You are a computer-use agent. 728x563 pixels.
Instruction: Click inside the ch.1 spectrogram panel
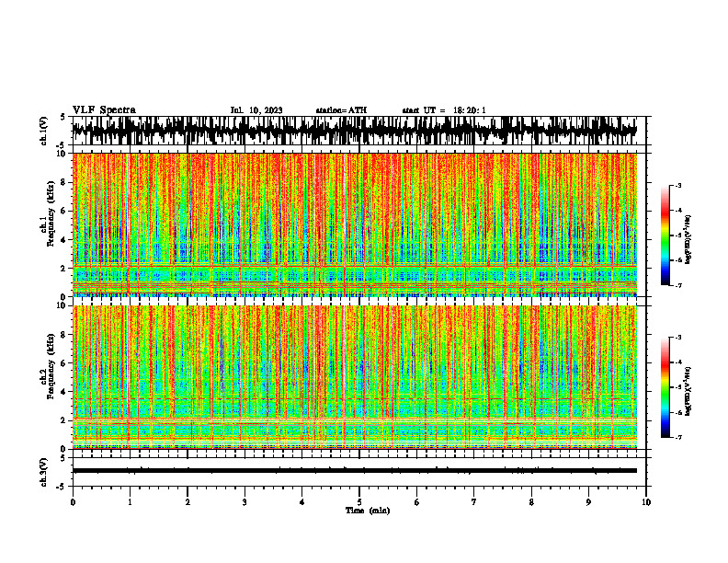click(x=355, y=224)
